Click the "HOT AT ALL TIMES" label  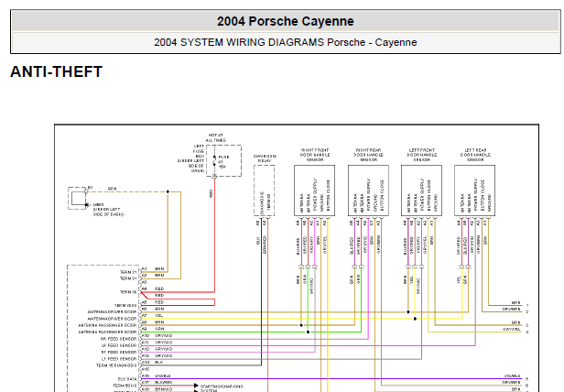point(215,137)
